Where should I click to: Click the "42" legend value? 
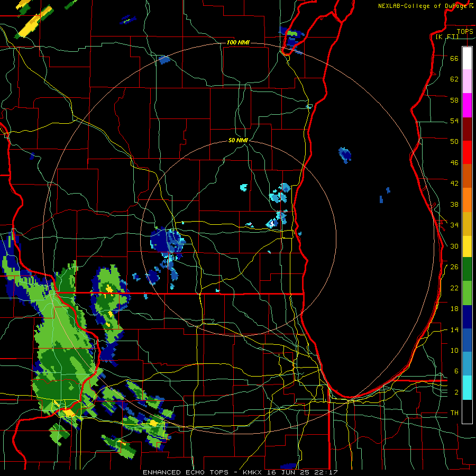pos(454,184)
